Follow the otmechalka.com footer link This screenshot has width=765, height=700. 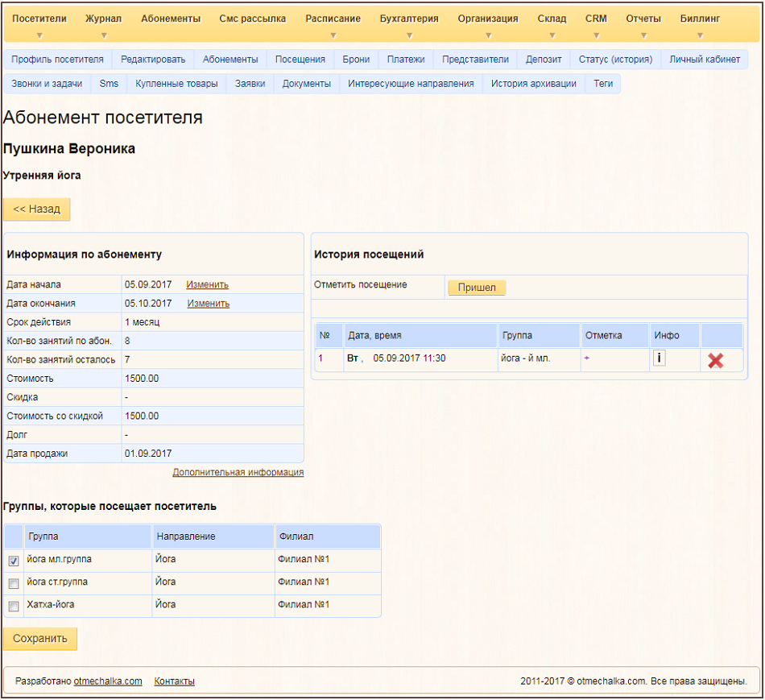click(x=108, y=681)
